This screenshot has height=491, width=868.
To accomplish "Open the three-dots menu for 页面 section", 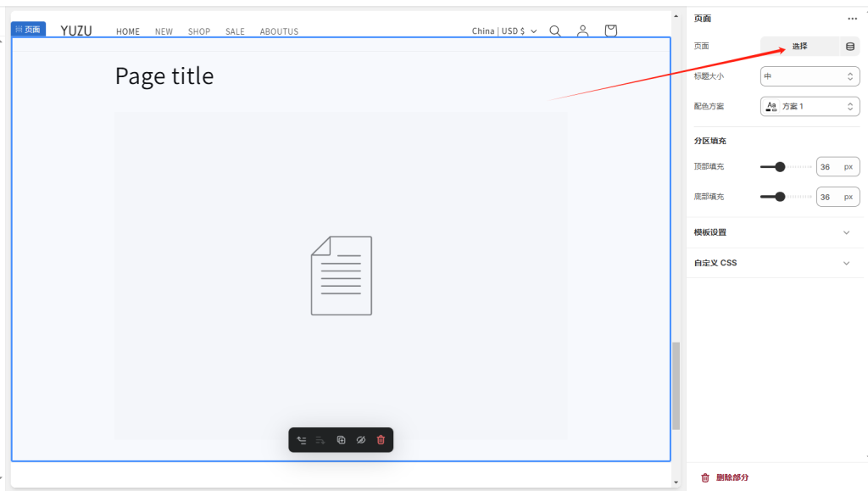I will pyautogui.click(x=852, y=19).
